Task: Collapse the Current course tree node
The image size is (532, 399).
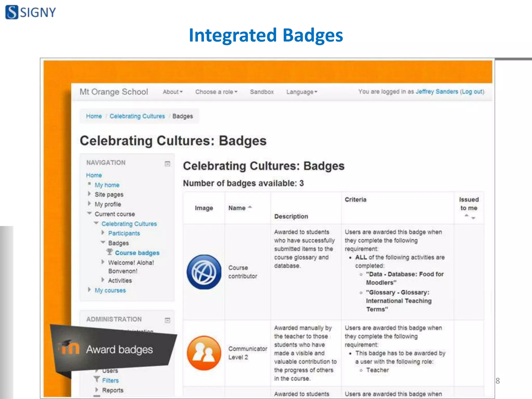Action: click(89, 213)
